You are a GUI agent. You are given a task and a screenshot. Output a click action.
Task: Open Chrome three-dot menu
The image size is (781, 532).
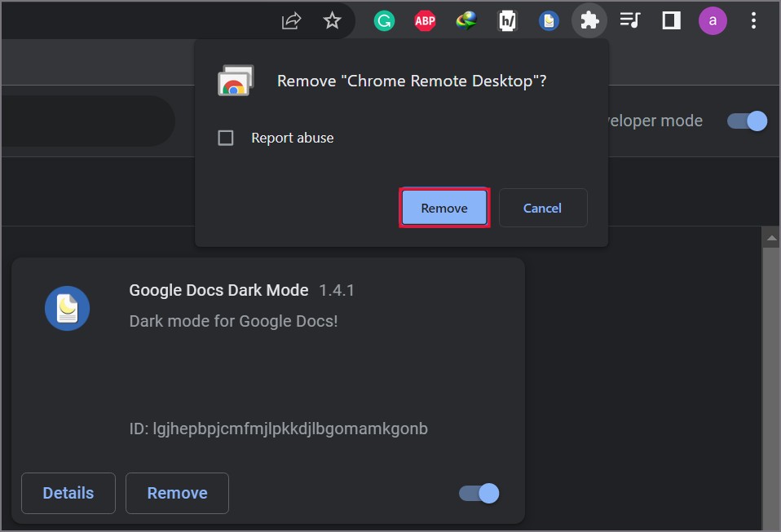click(x=753, y=21)
